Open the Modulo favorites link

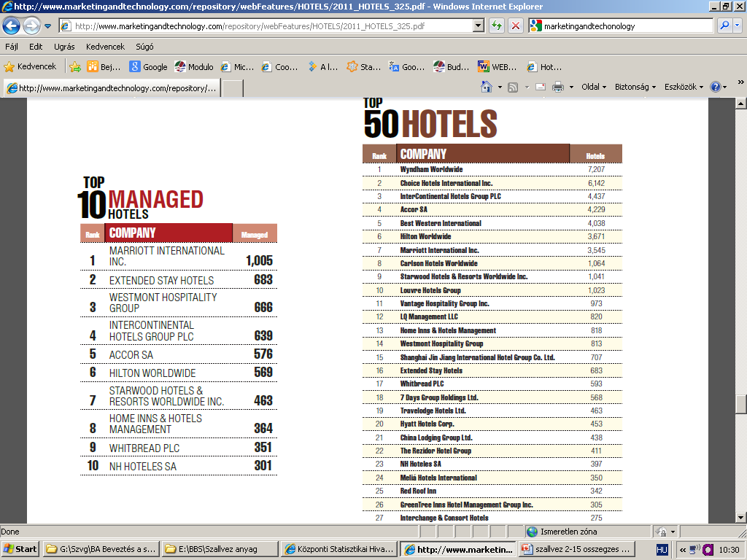point(194,66)
